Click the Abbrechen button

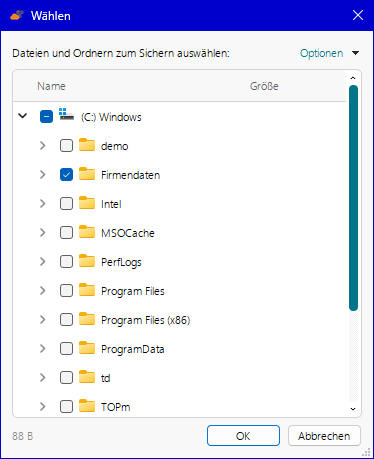[x=324, y=436]
